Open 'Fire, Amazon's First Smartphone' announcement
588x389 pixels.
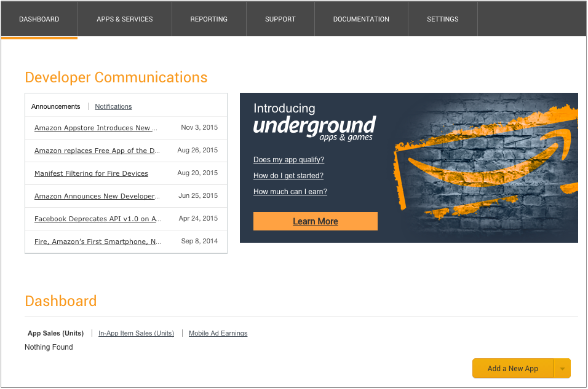(98, 242)
